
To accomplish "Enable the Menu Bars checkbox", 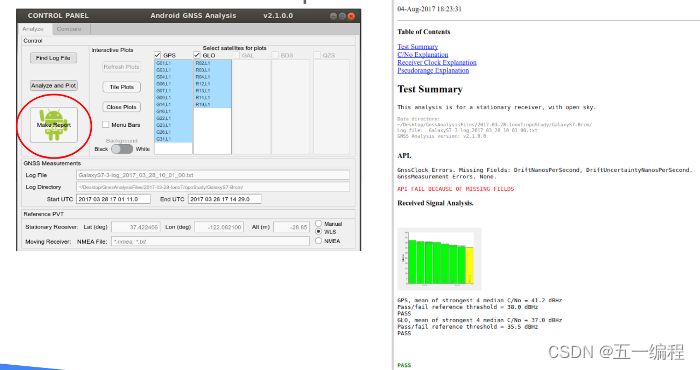I will pos(106,125).
